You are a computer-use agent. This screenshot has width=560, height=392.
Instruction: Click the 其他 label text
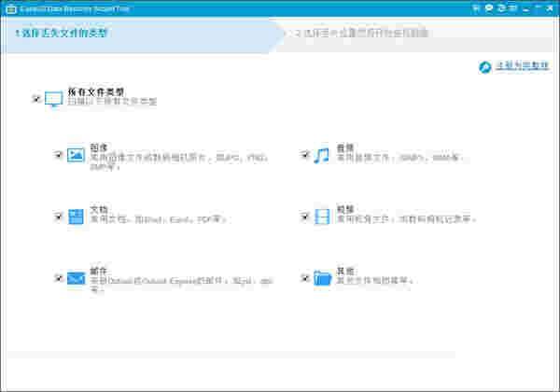coord(345,271)
